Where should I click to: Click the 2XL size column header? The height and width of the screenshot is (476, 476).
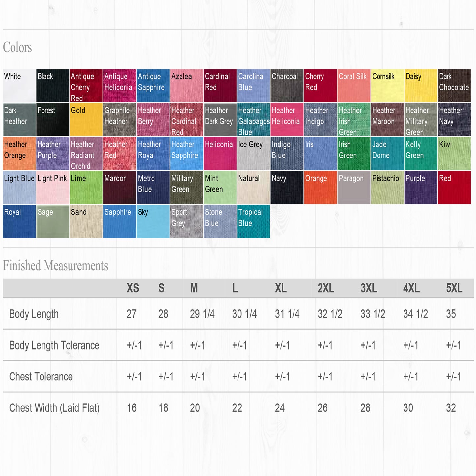point(326,288)
